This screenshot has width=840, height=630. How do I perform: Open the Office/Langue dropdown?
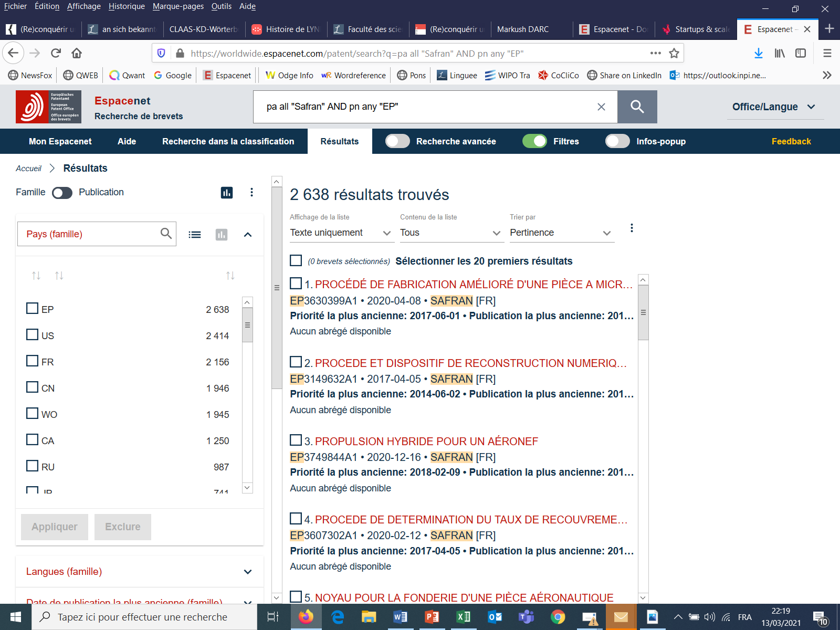(x=774, y=107)
